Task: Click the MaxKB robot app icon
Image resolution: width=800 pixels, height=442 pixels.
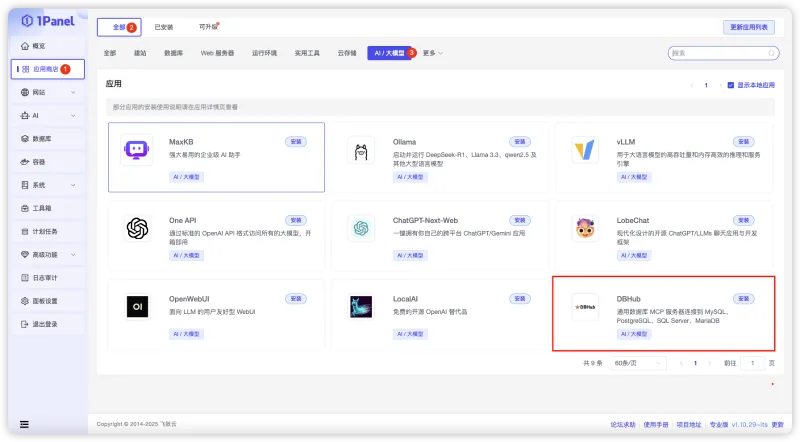Action: (x=136, y=150)
